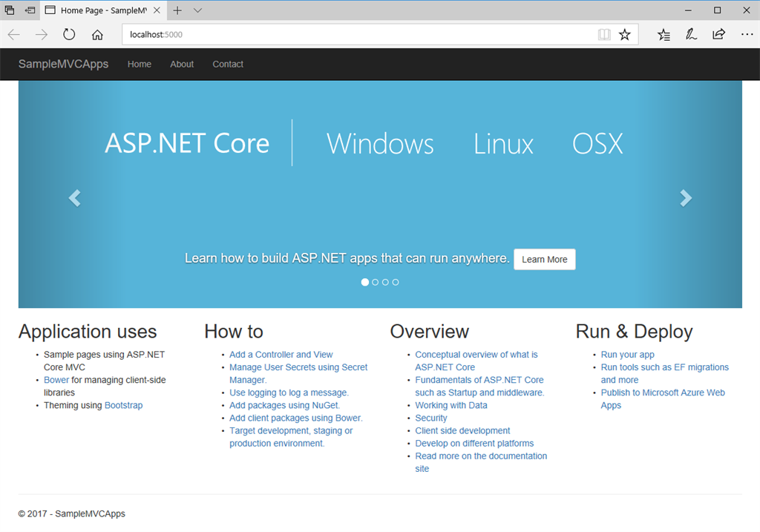Click the Learn More button
760x532 pixels.
coord(544,260)
